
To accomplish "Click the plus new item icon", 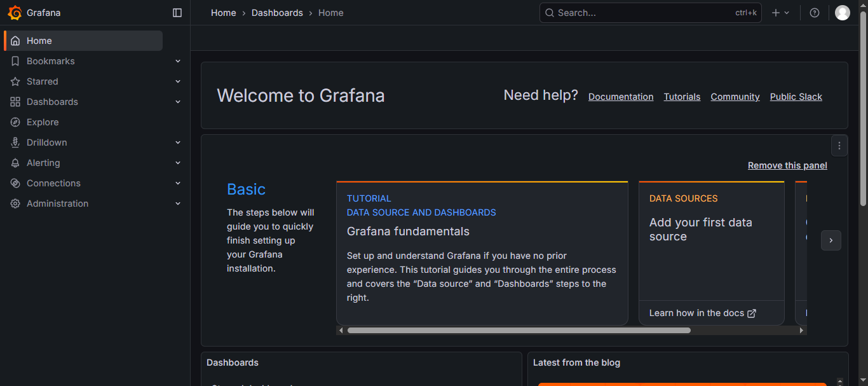I will [x=776, y=13].
